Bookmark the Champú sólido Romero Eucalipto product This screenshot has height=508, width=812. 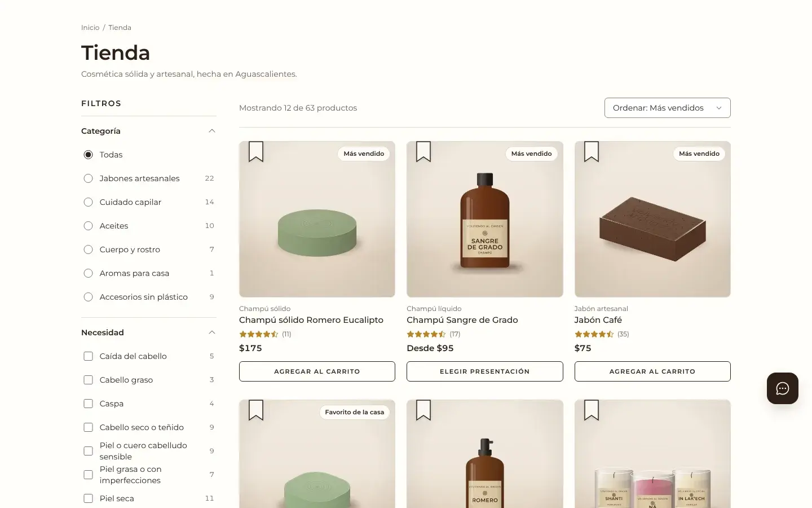point(256,151)
